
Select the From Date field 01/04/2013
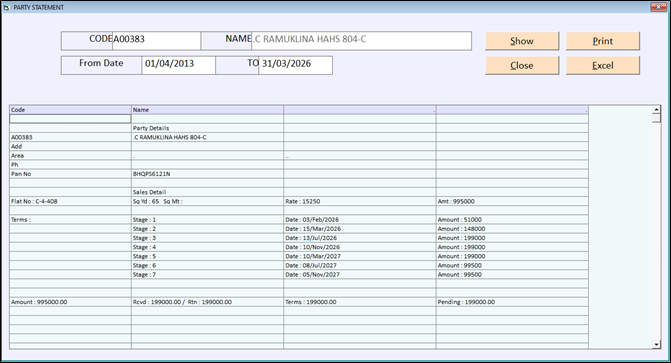click(x=178, y=65)
